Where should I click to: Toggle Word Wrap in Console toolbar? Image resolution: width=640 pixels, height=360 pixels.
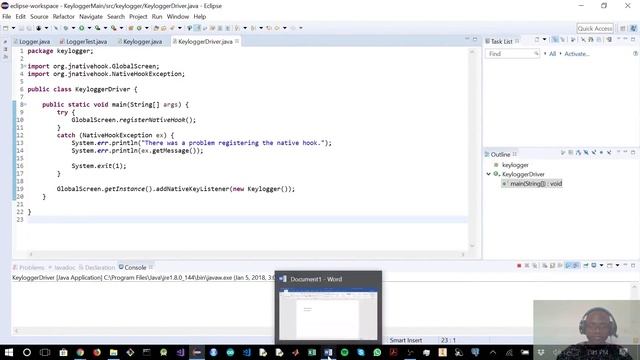point(560,266)
